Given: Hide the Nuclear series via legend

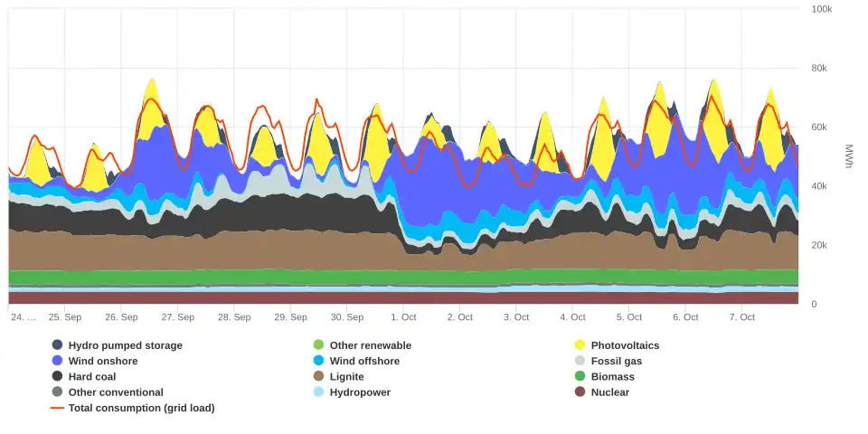Looking at the screenshot, I should pyautogui.click(x=609, y=392).
